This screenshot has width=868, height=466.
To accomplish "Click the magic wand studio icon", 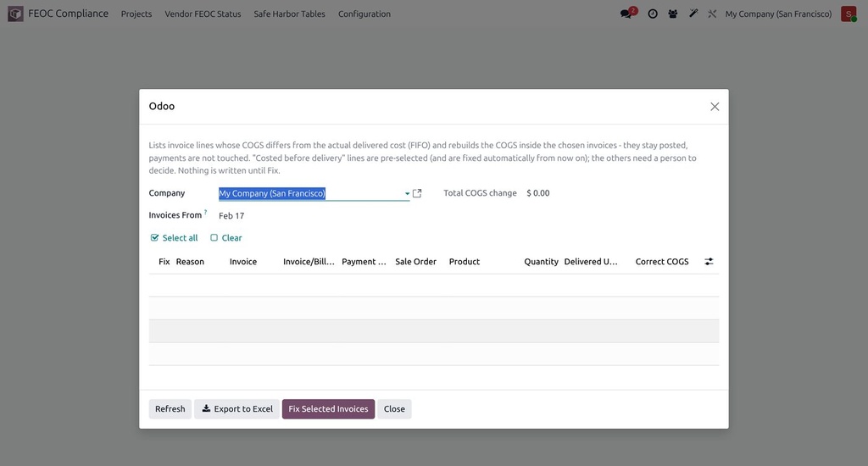I will [693, 14].
